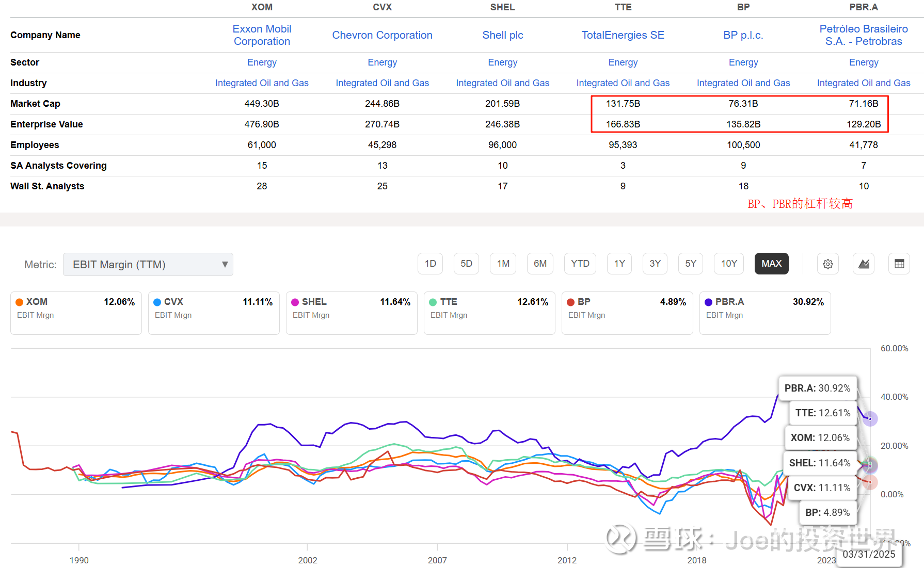
Task: Click the blue CVX color dot
Action: [157, 302]
